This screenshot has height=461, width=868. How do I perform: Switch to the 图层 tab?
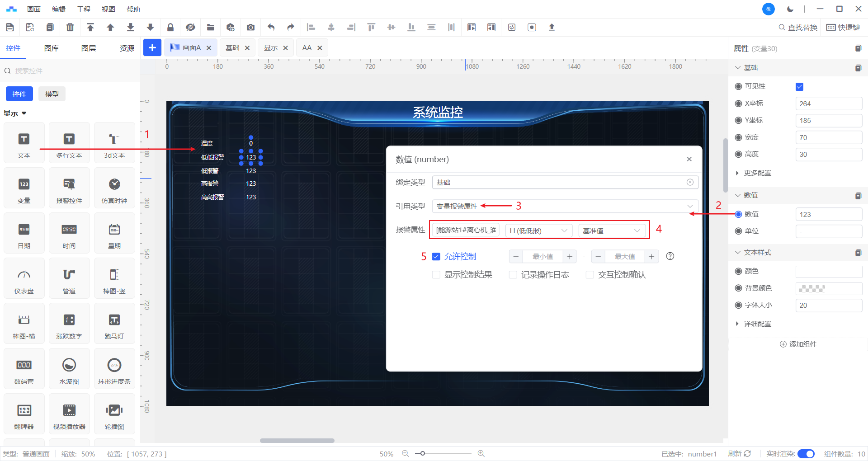click(x=89, y=48)
